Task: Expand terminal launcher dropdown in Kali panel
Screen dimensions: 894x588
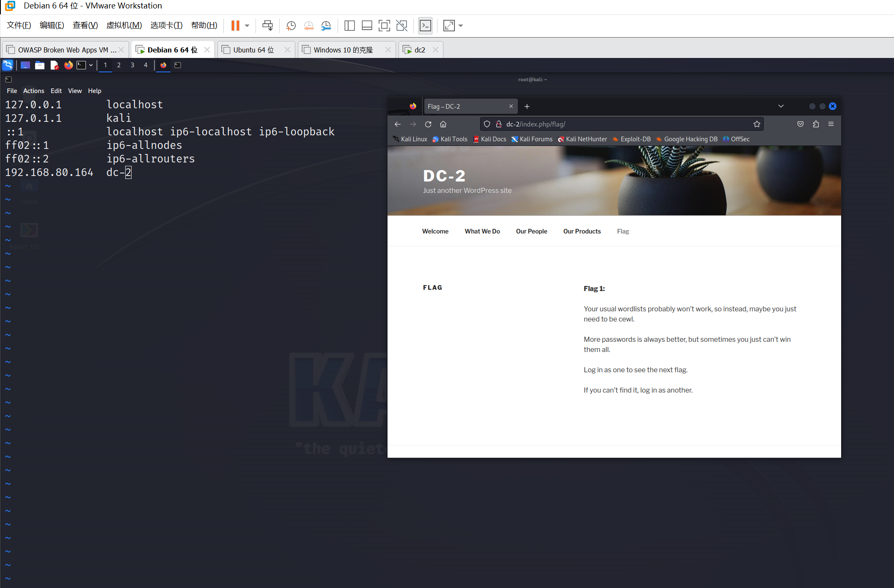Action: (91, 65)
